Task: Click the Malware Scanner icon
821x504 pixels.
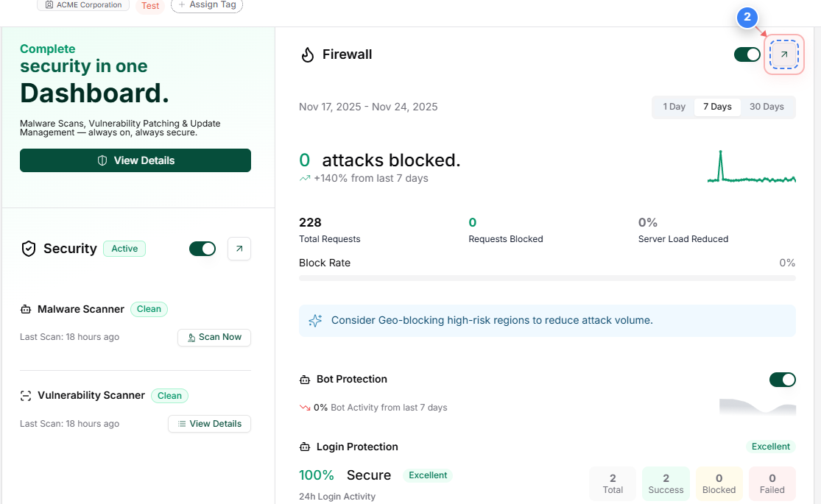Action: 27,309
